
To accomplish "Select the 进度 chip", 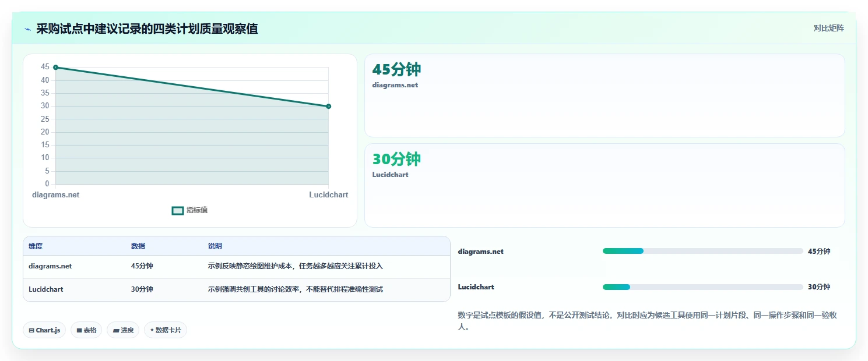I will [x=123, y=330].
